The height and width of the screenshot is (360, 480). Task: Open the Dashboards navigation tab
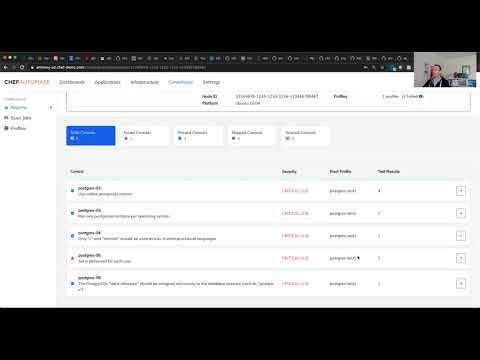tap(72, 82)
